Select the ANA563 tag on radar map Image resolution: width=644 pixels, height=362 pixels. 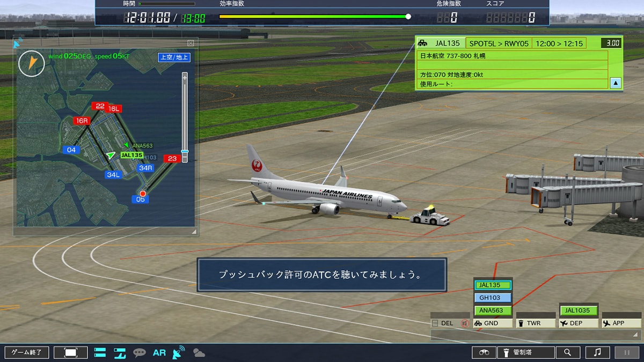point(142,146)
